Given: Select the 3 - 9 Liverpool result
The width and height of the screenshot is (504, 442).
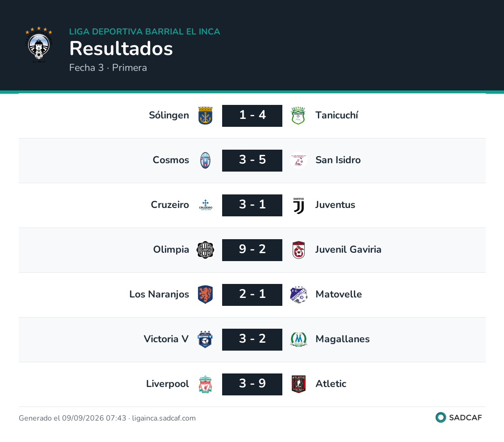Looking at the screenshot, I should click(x=252, y=384).
